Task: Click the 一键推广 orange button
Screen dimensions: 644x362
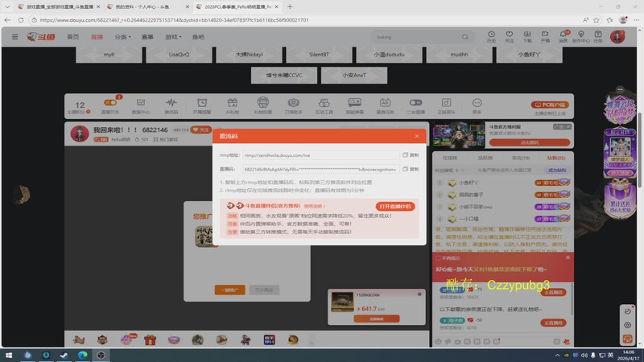Action: pos(229,290)
